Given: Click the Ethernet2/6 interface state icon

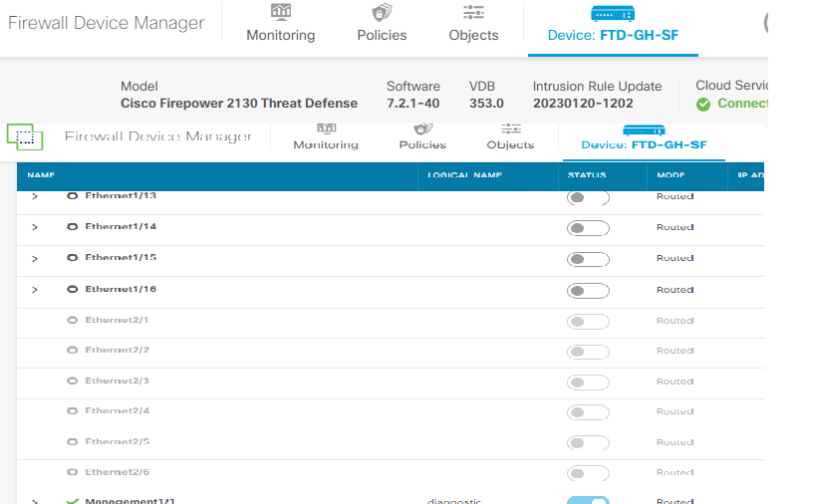Looking at the screenshot, I should click(x=73, y=472).
